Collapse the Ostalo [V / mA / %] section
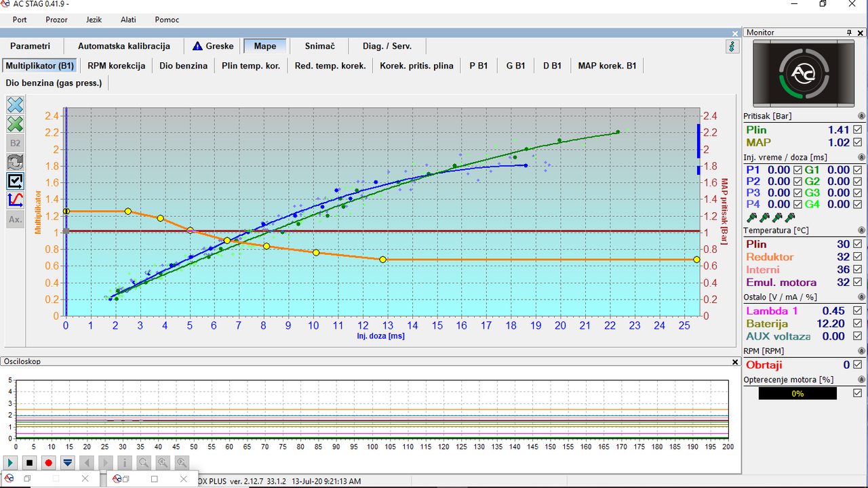The image size is (868, 488). (x=862, y=298)
